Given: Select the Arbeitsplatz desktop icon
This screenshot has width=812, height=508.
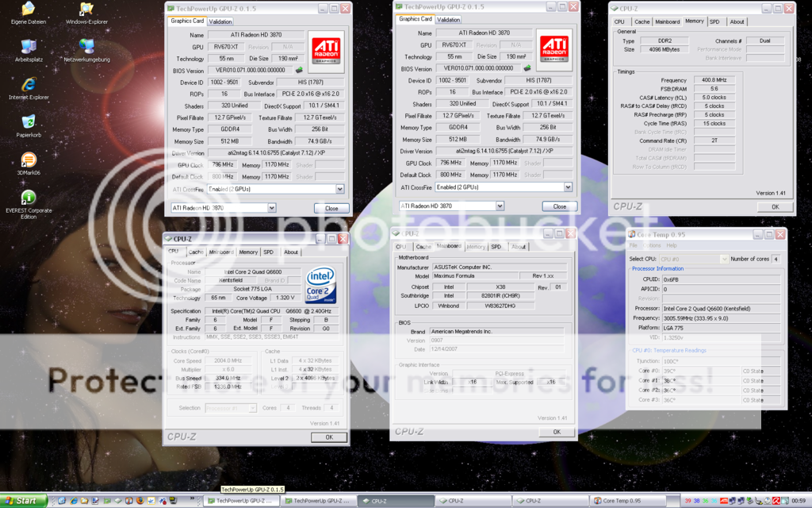Looking at the screenshot, I should point(29,50).
